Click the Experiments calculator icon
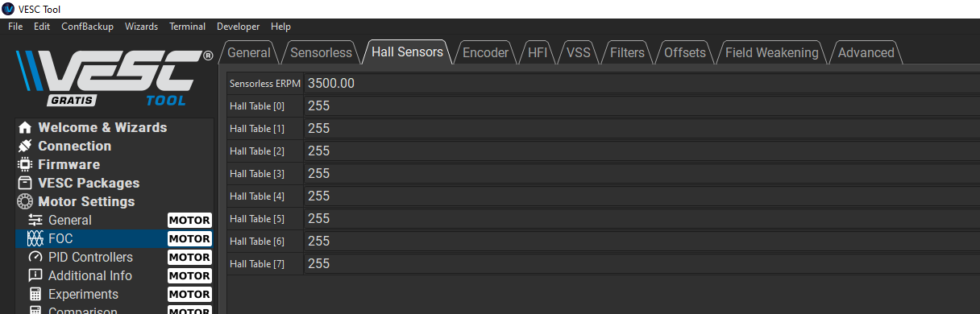Image resolution: width=980 pixels, height=314 pixels. [x=35, y=294]
